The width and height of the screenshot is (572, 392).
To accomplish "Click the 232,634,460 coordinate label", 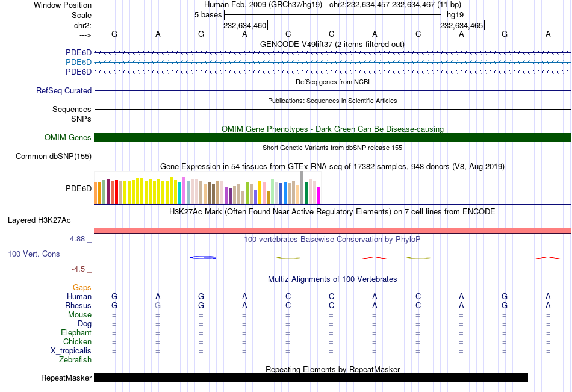I will 245,25.
